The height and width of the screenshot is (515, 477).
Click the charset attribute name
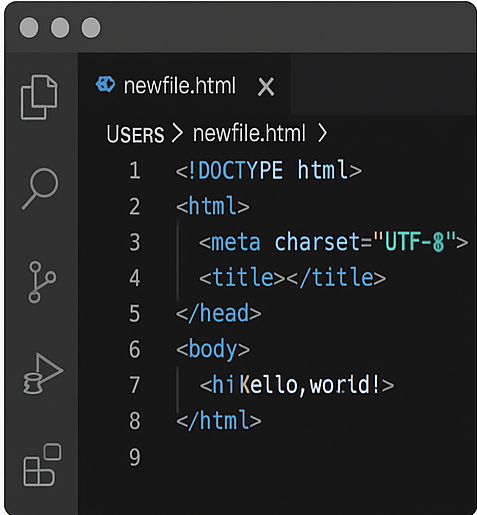point(317,241)
